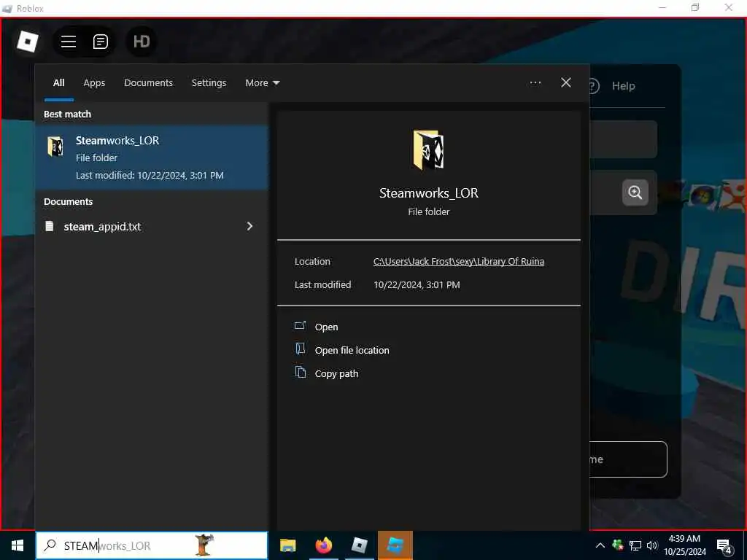Open the Roblox hamburger menu icon
The image size is (747, 560).
[69, 42]
